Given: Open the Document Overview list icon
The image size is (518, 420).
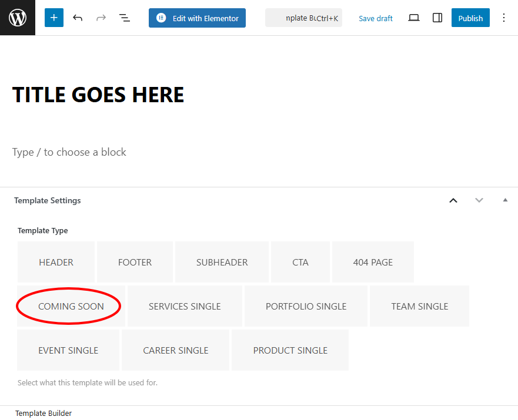Looking at the screenshot, I should [x=125, y=18].
